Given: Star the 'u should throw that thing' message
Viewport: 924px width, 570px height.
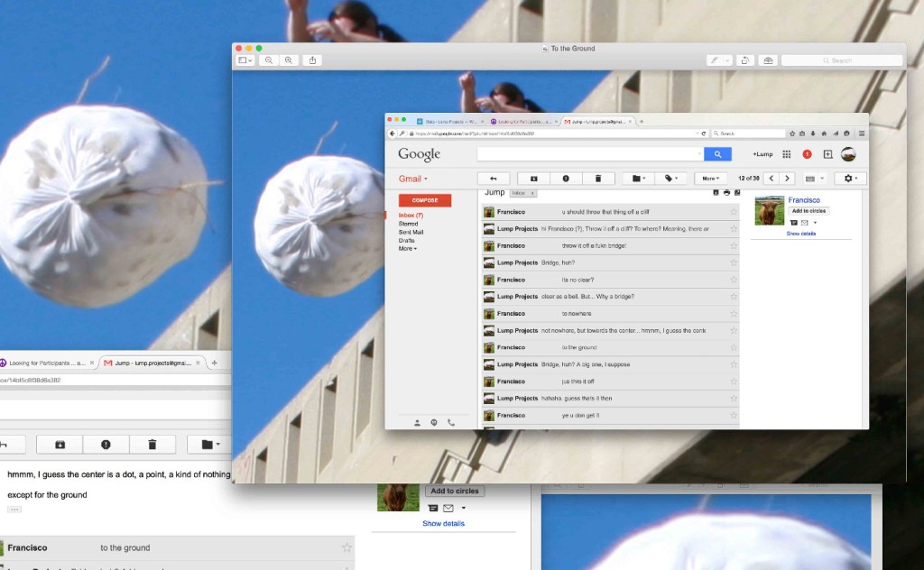Looking at the screenshot, I should (734, 212).
